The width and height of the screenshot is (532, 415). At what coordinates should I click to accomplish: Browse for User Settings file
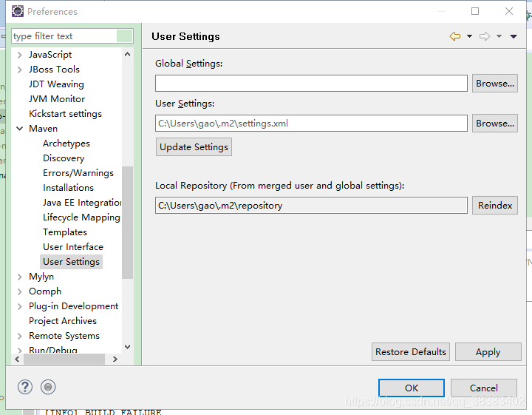[494, 124]
